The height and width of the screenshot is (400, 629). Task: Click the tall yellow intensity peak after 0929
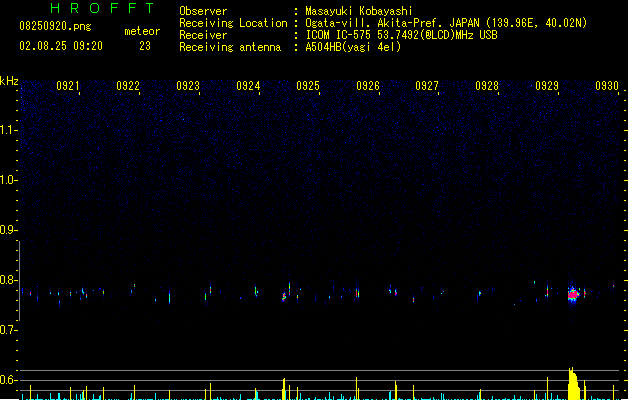pyautogui.click(x=574, y=384)
